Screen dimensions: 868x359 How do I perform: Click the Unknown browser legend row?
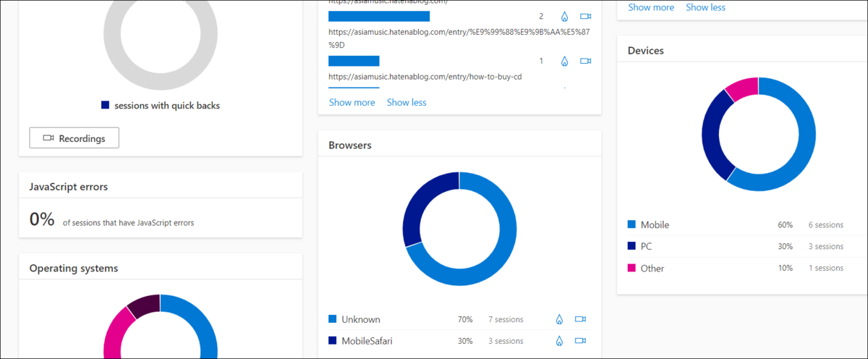pos(459,319)
